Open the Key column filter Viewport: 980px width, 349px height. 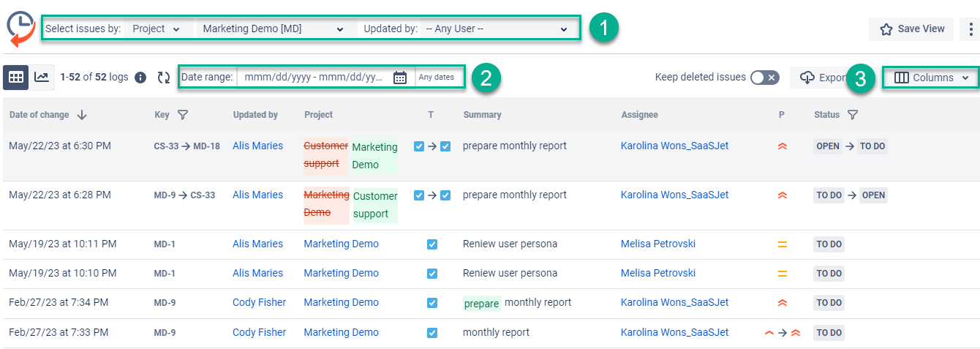pyautogui.click(x=183, y=115)
